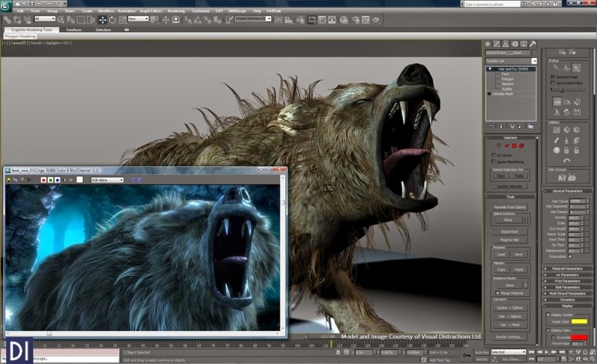Click the Guides -> Splines button

coord(510,307)
